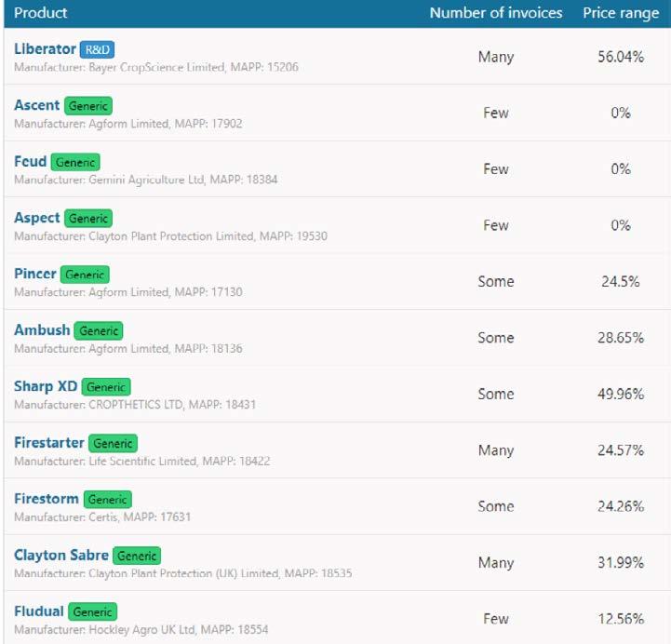Open the Feud product link
Screen dimensions: 671x644
click(x=31, y=161)
